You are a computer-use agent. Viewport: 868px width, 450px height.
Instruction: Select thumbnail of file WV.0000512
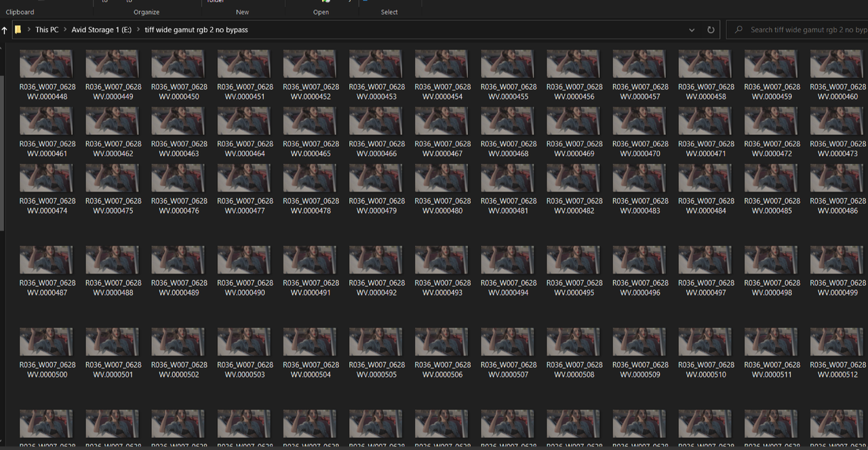coord(837,342)
